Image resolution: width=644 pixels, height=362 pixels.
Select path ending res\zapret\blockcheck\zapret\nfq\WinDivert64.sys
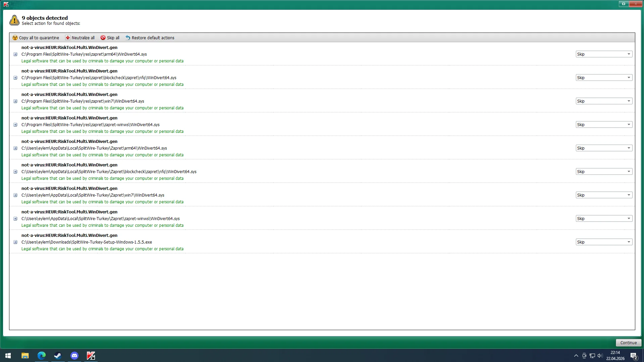coord(99,77)
